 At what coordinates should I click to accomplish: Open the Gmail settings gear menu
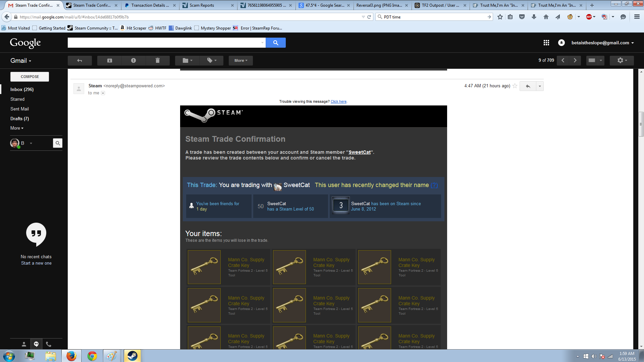click(622, 60)
